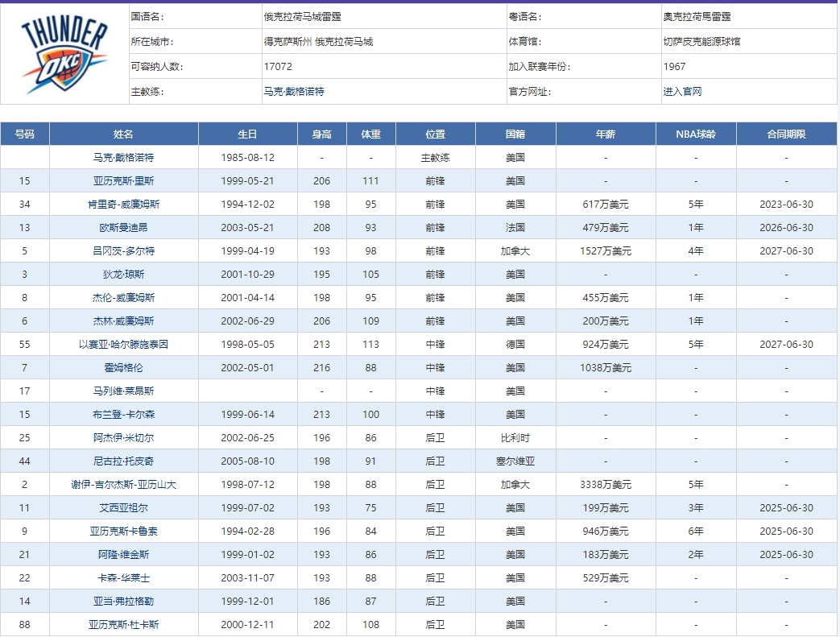The width and height of the screenshot is (840, 637).
Task: Click the 合同期限 column header
Action: click(x=786, y=134)
